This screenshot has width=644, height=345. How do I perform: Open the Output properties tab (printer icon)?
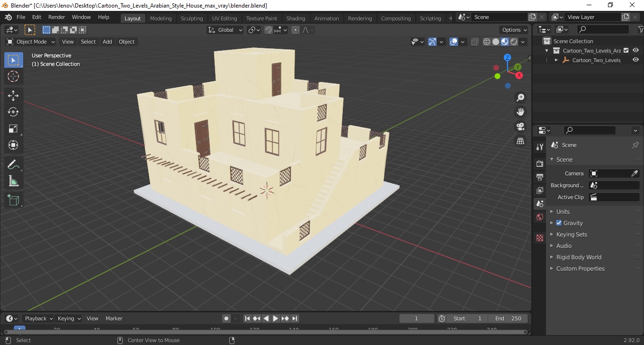pyautogui.click(x=540, y=177)
